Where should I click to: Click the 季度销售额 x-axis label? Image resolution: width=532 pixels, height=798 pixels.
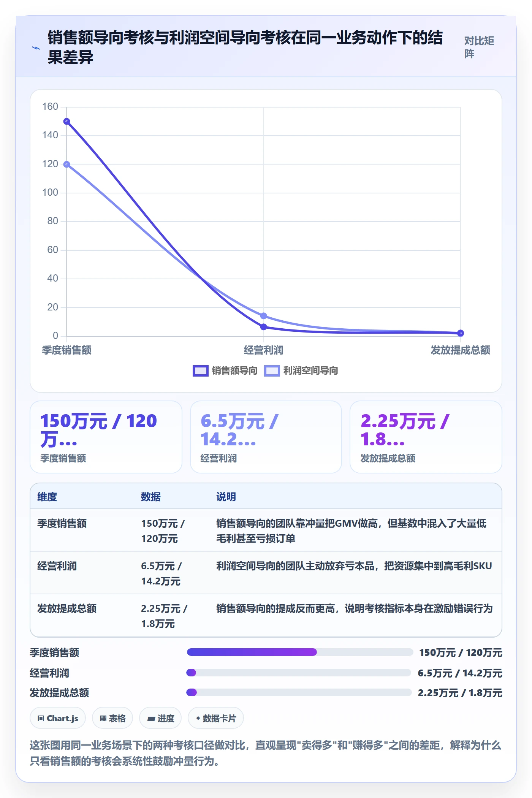click(66, 350)
